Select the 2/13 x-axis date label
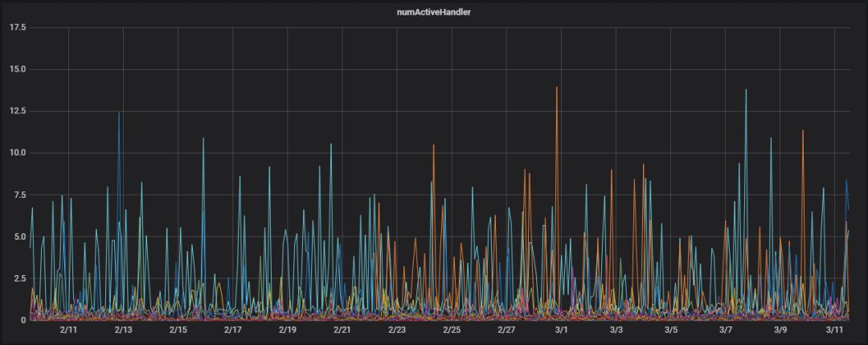Viewport: 868px width, 345px height. tap(123, 330)
